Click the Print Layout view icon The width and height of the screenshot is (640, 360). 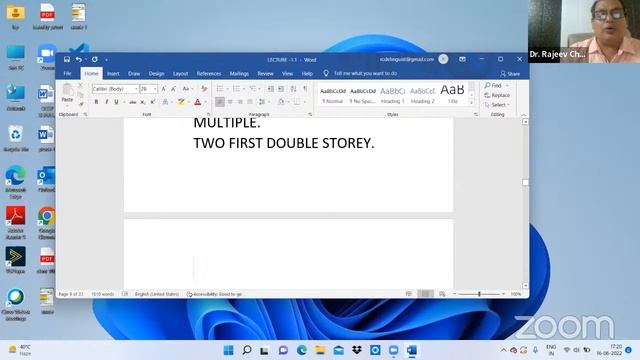click(x=425, y=294)
